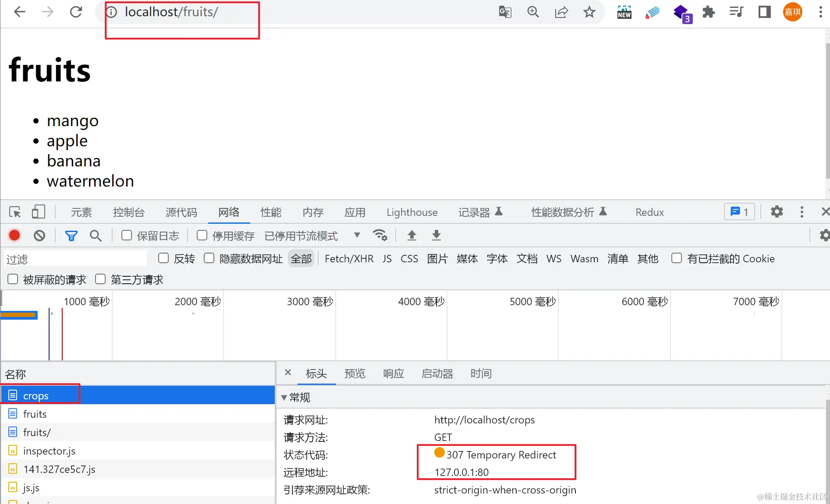This screenshot has width=830, height=504.
Task: Check the 第三方请求 checkbox
Action: 100,279
